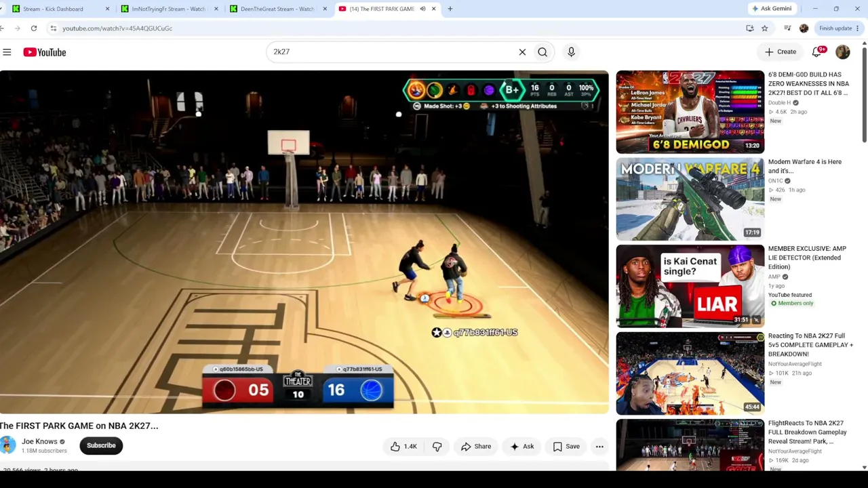Open Reacting To NBA 2K27 5v5 thumbnail

point(690,373)
